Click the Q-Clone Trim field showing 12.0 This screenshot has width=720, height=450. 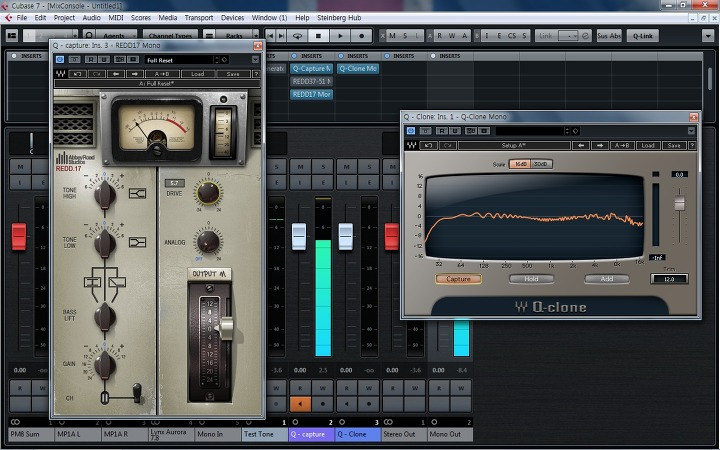pyautogui.click(x=669, y=279)
